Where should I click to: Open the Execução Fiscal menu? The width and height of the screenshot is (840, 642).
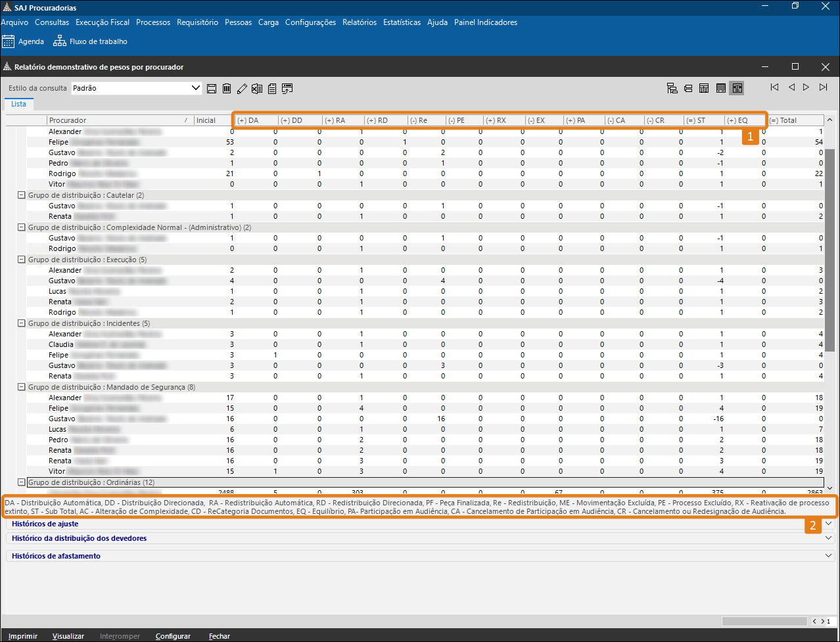(x=103, y=22)
